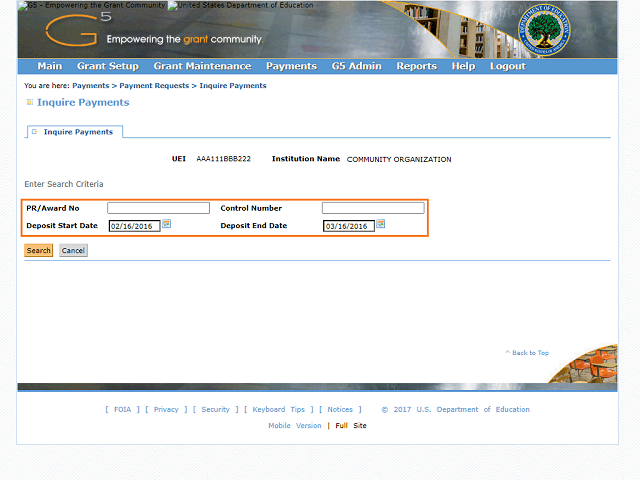Click Payment Requests breadcrumb link
Image resolution: width=640 pixels, height=480 pixels.
click(154, 86)
